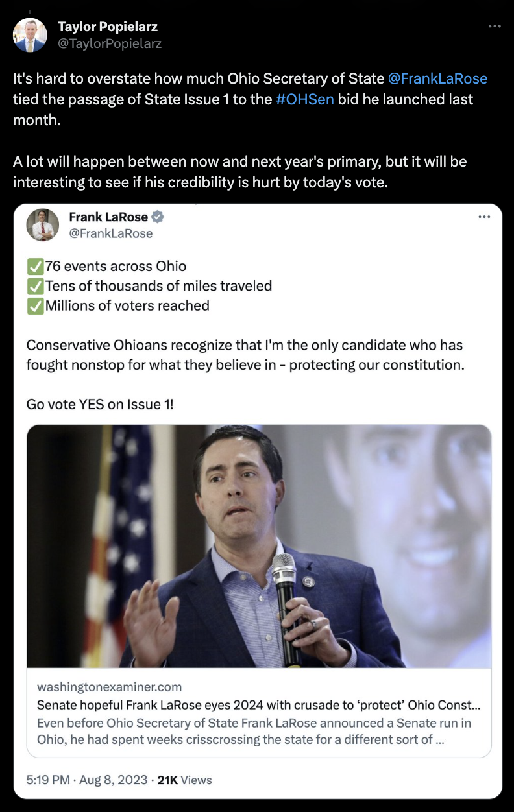The height and width of the screenshot is (812, 514).
Task: Open the Senate hopeful Frank LaRose headline
Action: tap(259, 705)
